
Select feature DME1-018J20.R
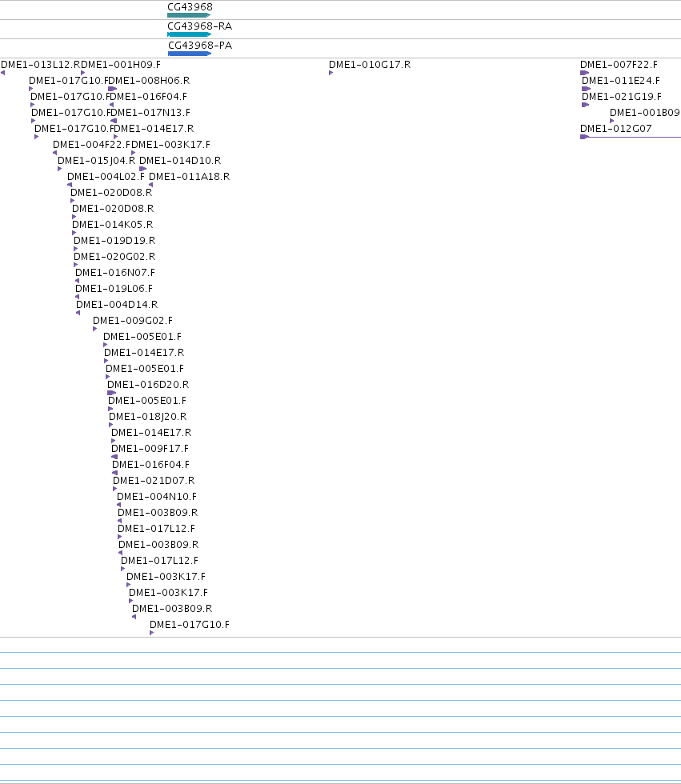[x=147, y=417]
